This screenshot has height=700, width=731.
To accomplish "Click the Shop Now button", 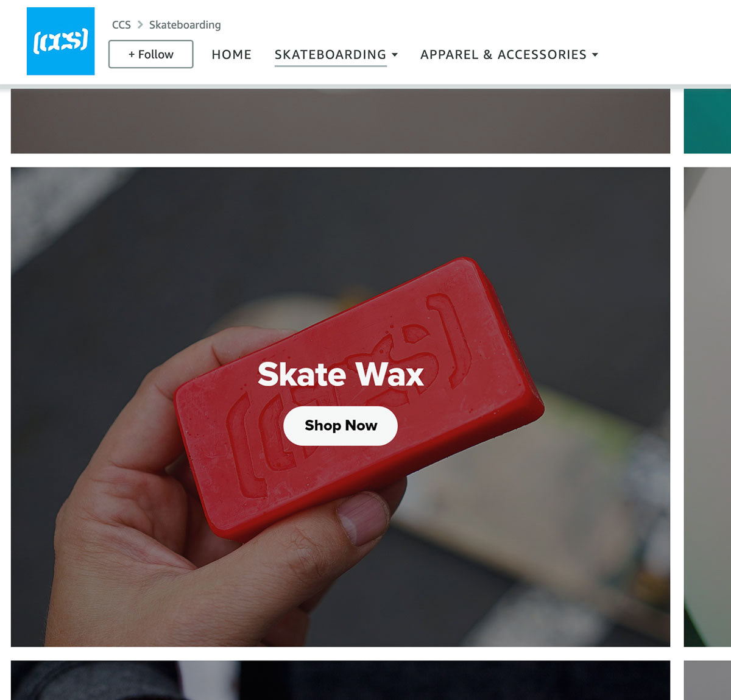I will [341, 425].
